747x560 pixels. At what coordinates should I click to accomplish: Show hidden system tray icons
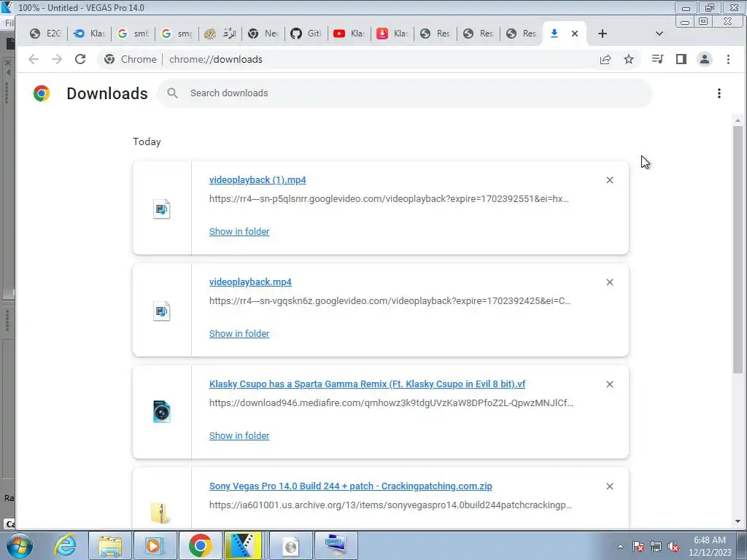(620, 546)
